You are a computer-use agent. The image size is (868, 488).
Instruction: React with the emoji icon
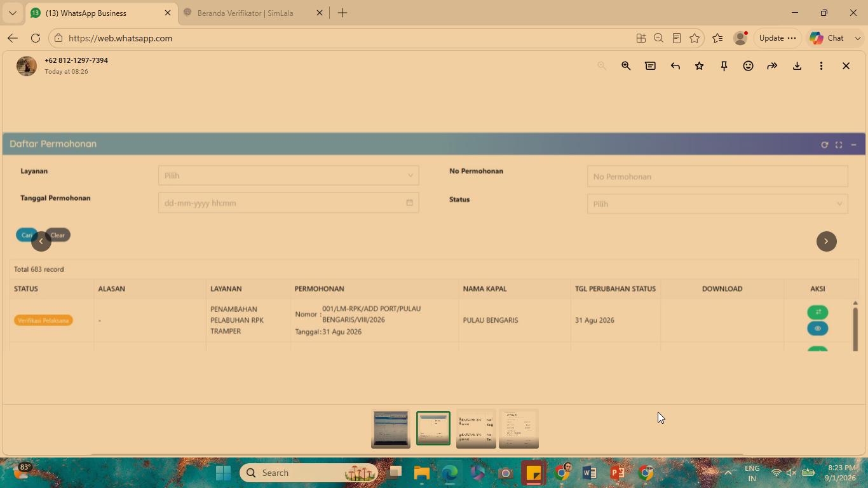coord(748,65)
